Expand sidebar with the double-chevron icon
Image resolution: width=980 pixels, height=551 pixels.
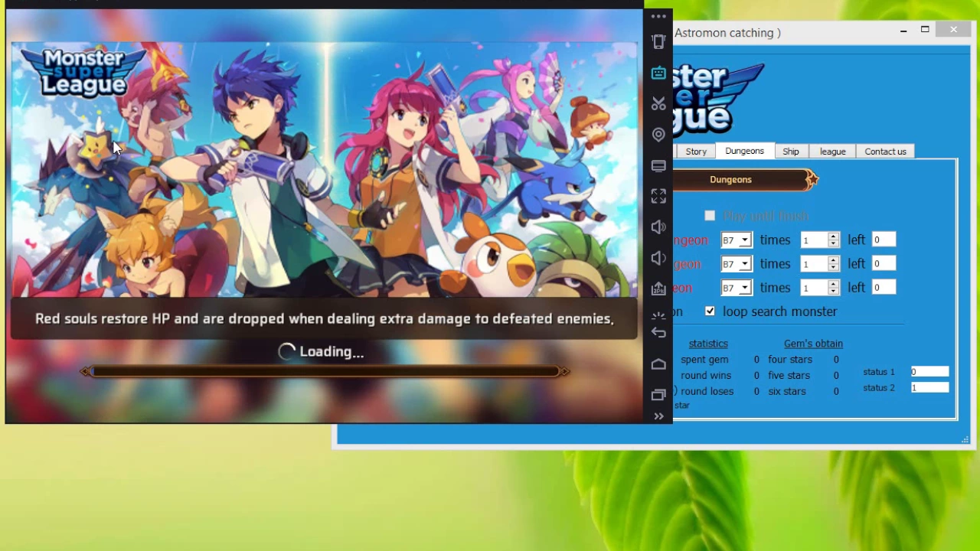pyautogui.click(x=658, y=416)
